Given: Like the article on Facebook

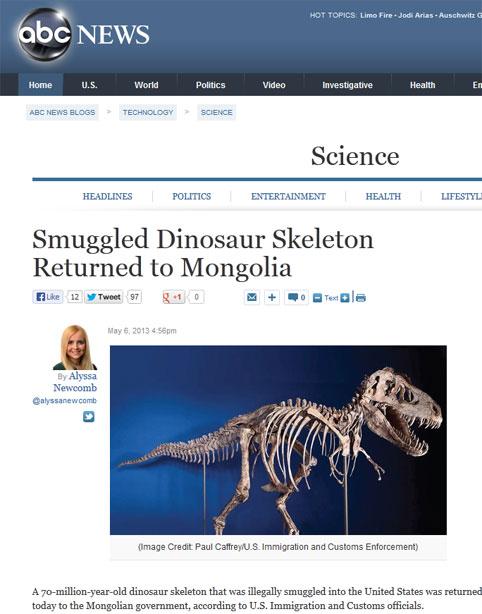Looking at the screenshot, I should (x=48, y=297).
